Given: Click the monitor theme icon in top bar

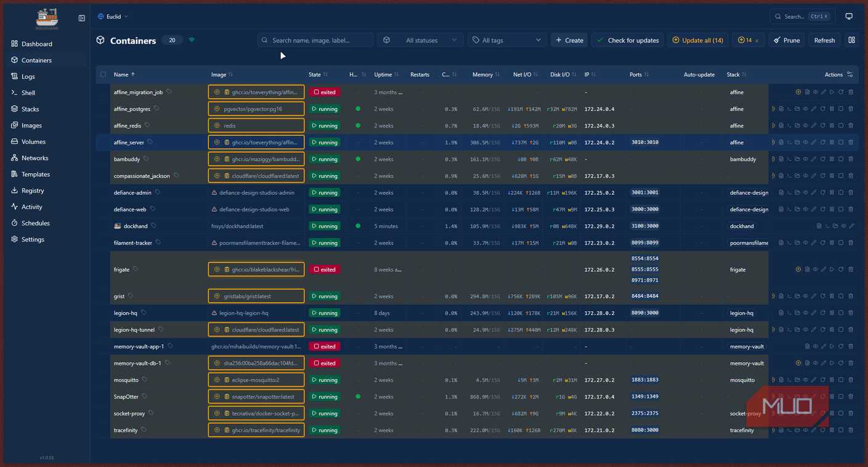Looking at the screenshot, I should pos(849,17).
